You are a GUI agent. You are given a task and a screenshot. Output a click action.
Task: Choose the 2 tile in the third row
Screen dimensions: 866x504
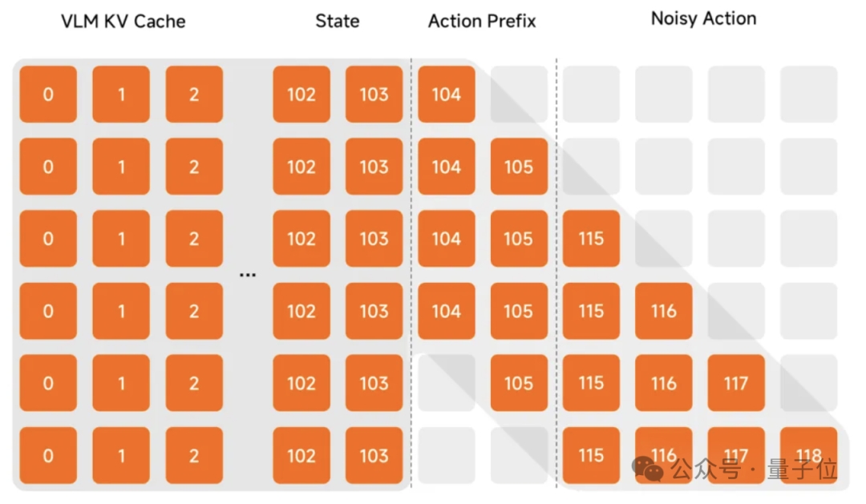194,239
